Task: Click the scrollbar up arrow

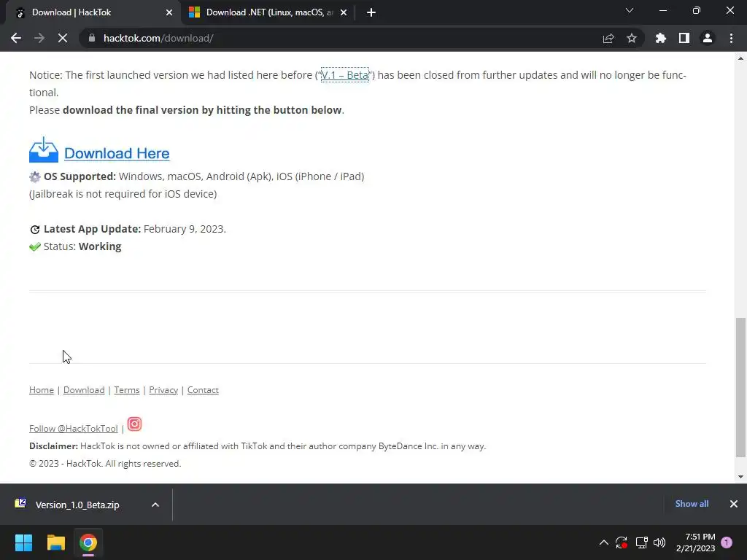Action: 740,58
